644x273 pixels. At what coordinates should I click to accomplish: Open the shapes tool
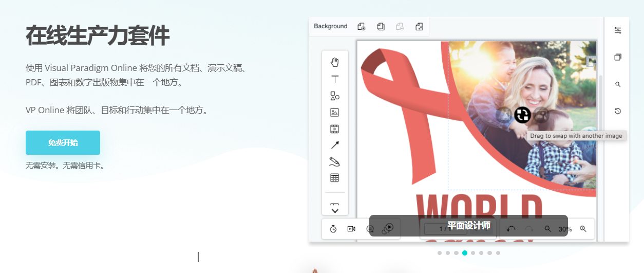pos(335,96)
